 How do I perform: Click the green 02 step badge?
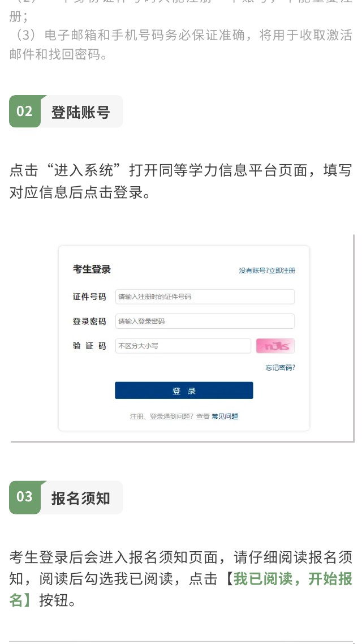pos(24,111)
